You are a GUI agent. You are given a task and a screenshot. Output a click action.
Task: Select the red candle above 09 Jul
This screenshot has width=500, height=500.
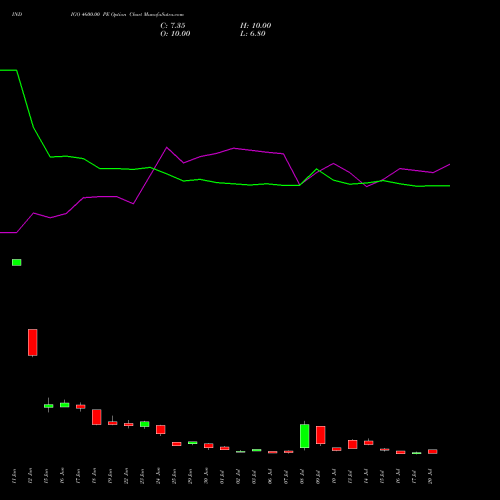click(321, 435)
